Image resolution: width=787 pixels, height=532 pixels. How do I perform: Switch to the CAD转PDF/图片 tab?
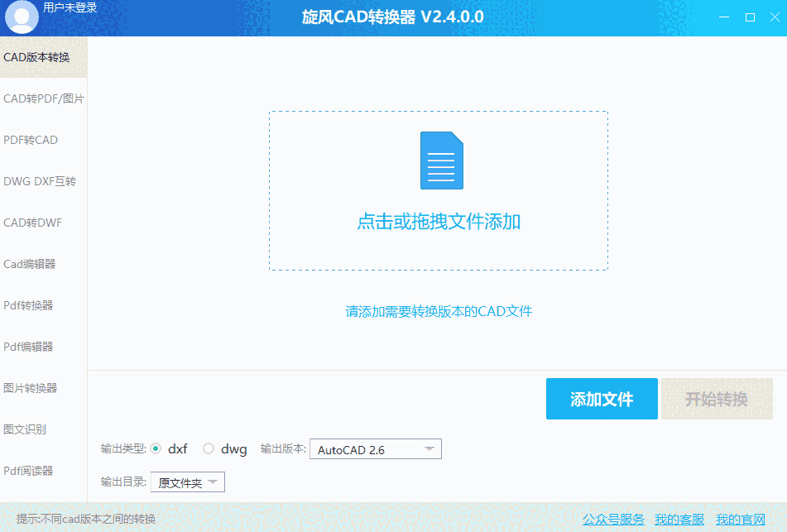pos(43,98)
